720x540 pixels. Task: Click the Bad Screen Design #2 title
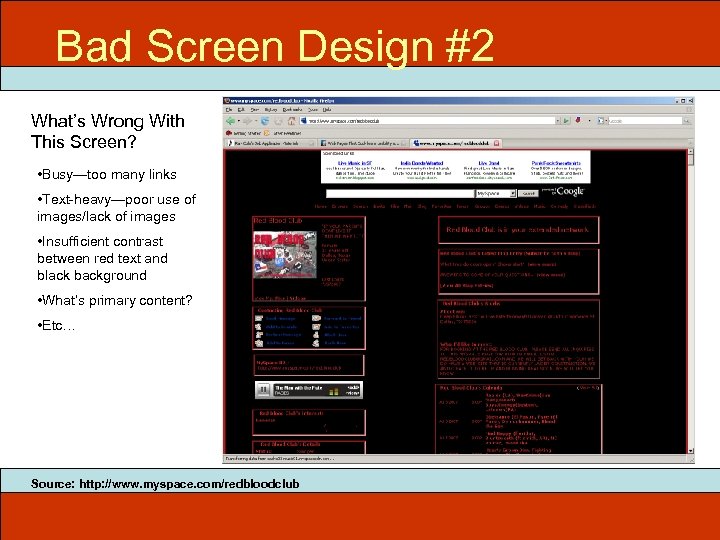coord(275,46)
